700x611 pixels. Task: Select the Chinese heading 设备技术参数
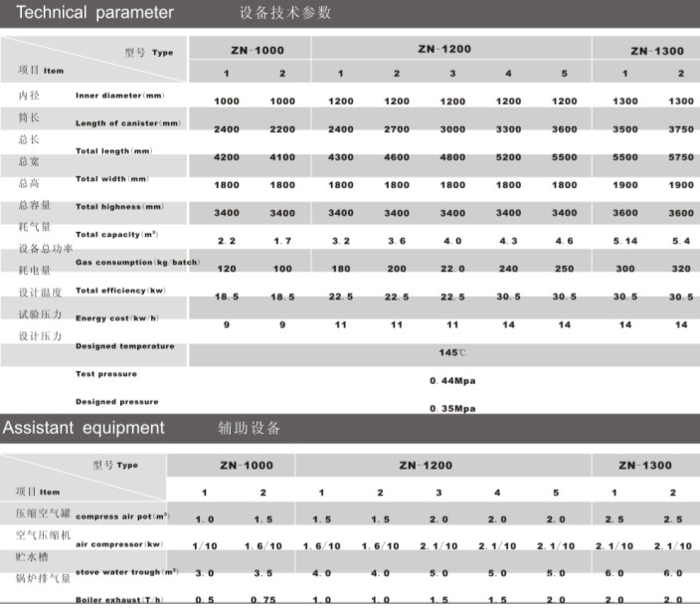pyautogui.click(x=286, y=14)
